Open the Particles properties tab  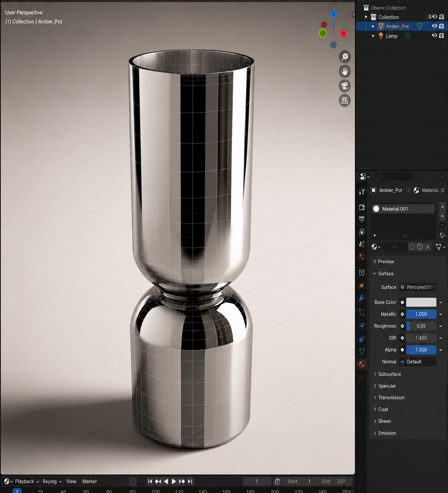pyautogui.click(x=362, y=312)
